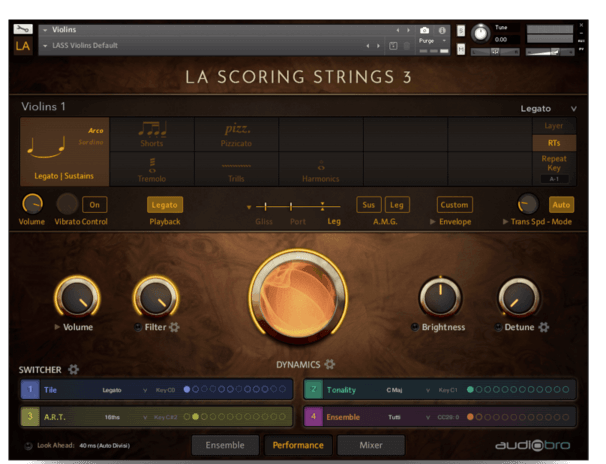The image size is (606, 464).
Task: Toggle Trans Spd Auto mode
Action: [561, 205]
